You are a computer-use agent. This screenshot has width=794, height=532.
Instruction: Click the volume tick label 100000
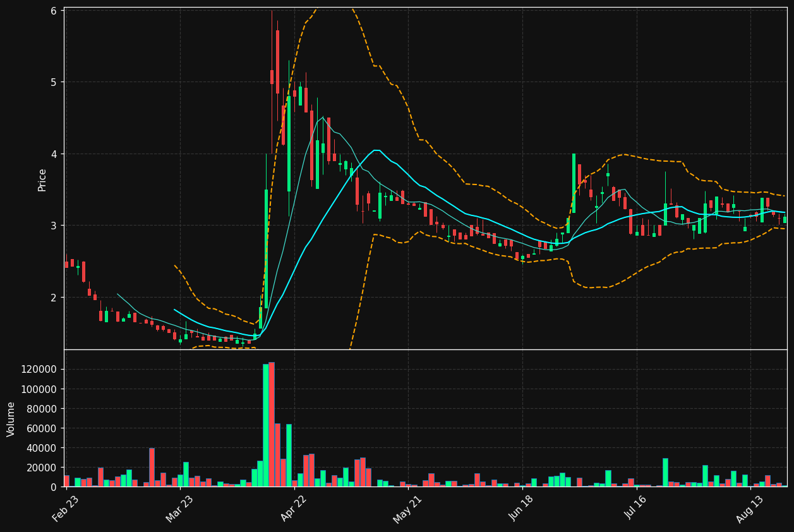[x=40, y=389]
